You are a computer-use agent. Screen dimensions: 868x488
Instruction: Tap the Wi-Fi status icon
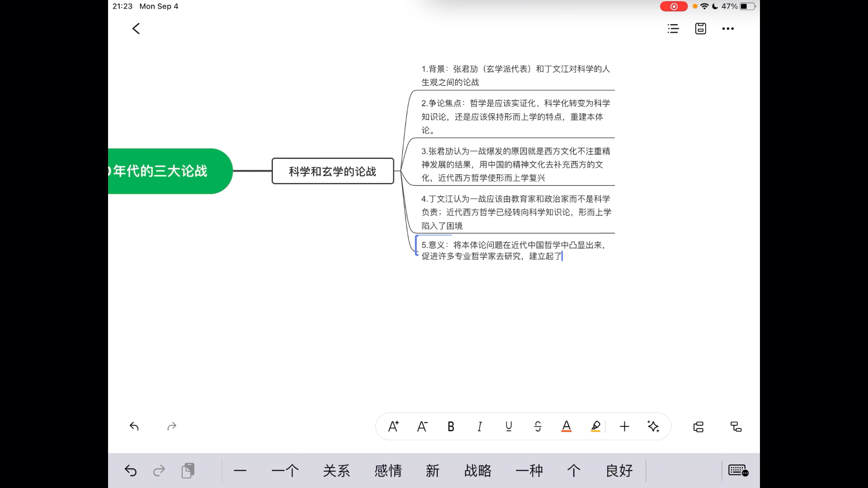(x=704, y=6)
